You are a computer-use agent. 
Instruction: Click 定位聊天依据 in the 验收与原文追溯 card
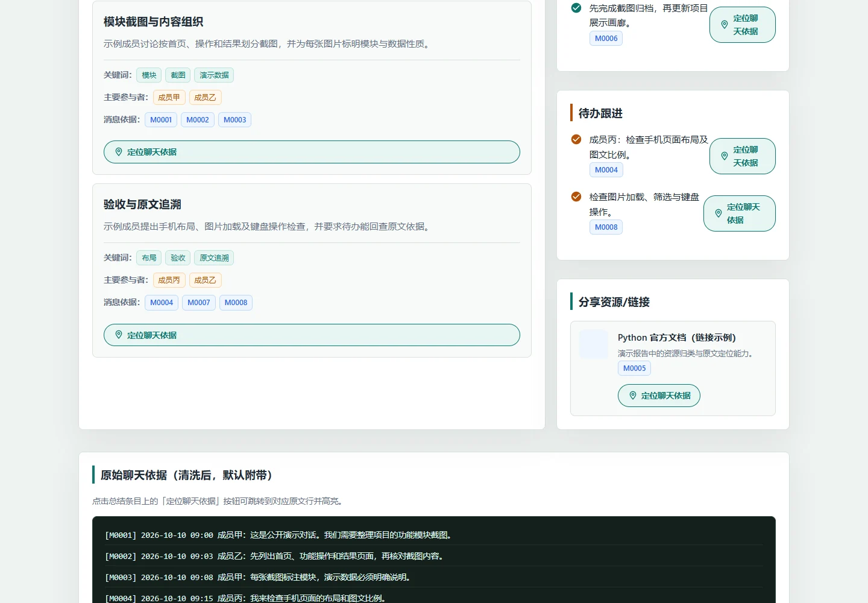coord(312,335)
